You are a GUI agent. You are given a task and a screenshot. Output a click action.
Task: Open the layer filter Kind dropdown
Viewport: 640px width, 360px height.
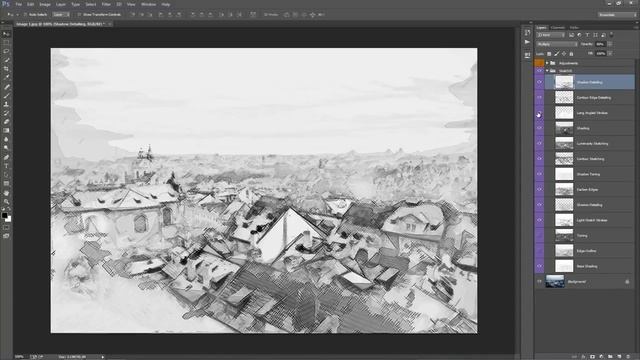click(x=551, y=35)
